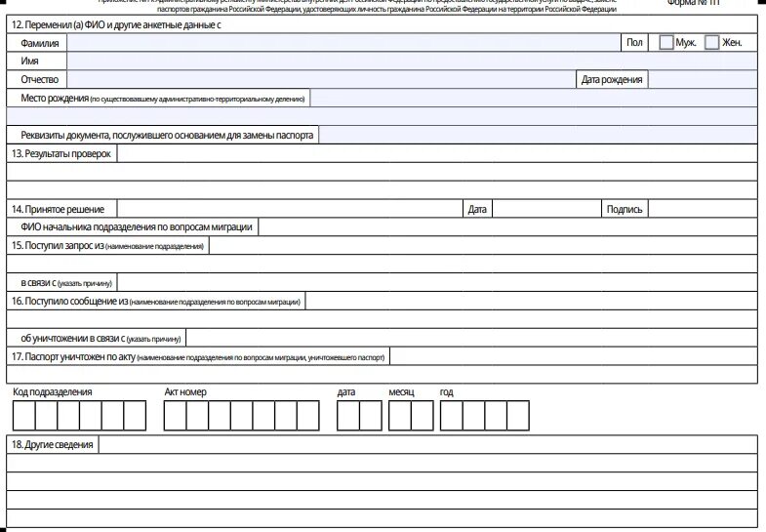Click the об уничтожении в связи с field
Image resolution: width=766 pixels, height=532 pixels.
click(x=472, y=338)
